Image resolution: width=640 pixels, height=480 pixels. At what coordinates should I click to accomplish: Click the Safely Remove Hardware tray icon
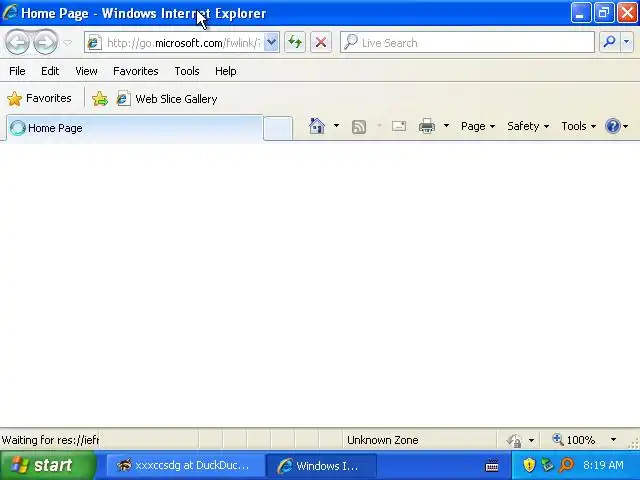click(547, 465)
